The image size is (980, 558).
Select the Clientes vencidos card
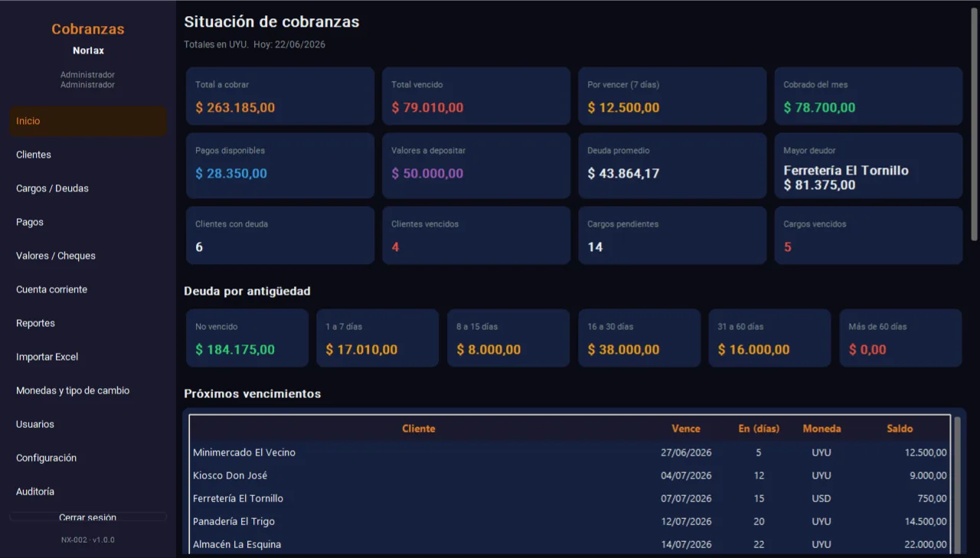(x=476, y=236)
